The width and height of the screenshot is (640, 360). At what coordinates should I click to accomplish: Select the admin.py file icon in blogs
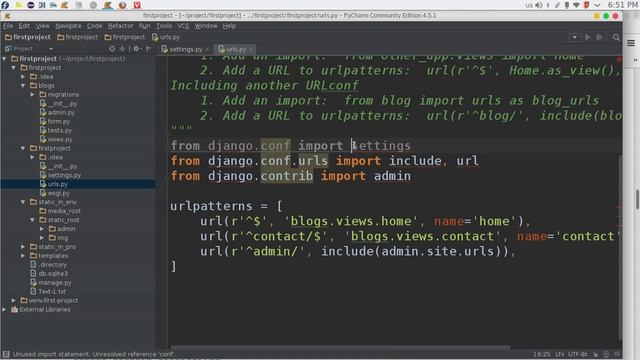pos(43,112)
